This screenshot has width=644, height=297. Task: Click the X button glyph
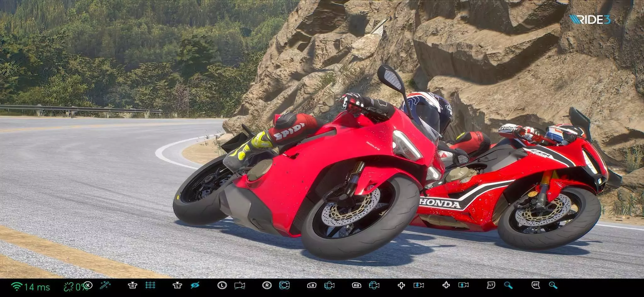click(x=88, y=285)
